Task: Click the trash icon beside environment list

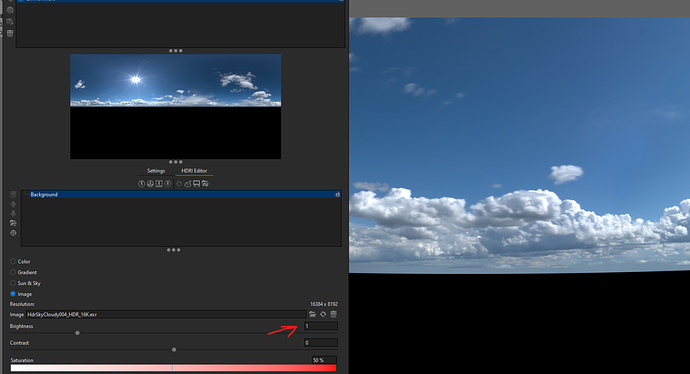Action: click(10, 33)
